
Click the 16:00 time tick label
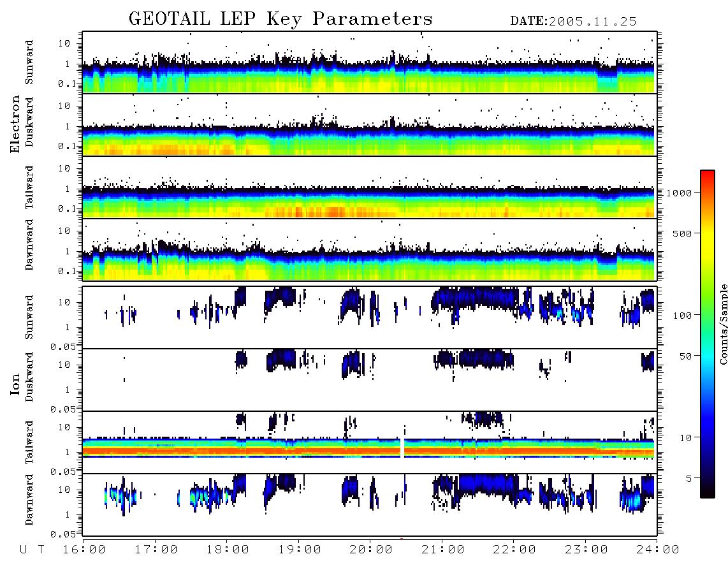pyautogui.click(x=84, y=550)
